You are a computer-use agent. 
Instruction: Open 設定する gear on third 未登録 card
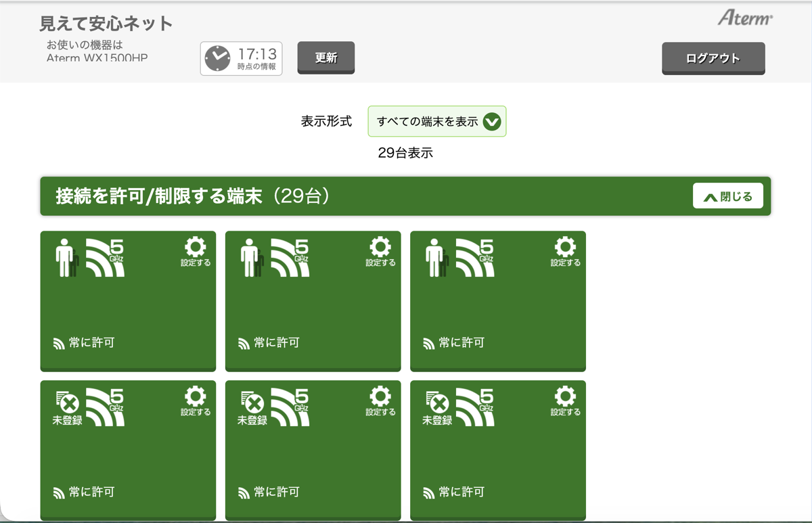click(x=566, y=401)
